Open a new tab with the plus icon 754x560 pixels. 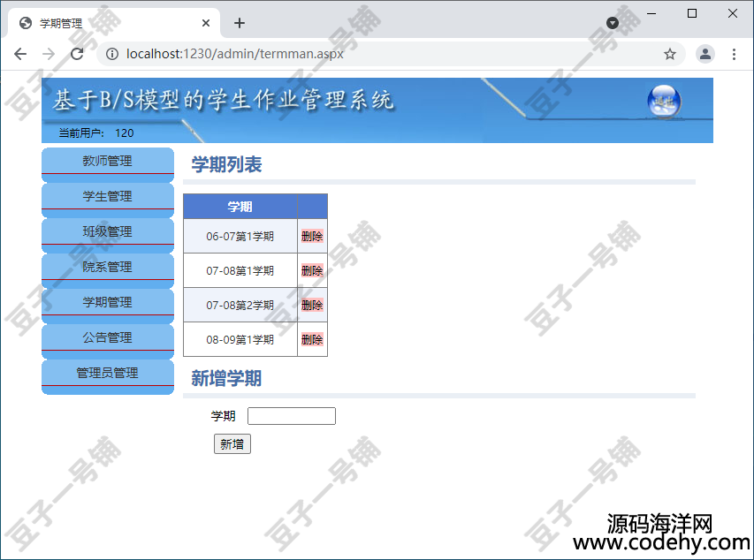tap(240, 23)
